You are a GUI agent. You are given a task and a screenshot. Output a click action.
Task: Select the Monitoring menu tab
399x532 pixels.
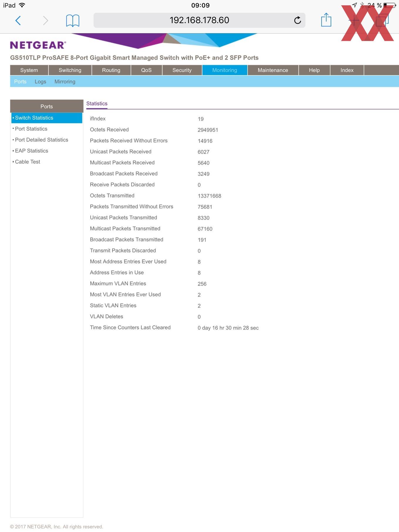point(225,70)
